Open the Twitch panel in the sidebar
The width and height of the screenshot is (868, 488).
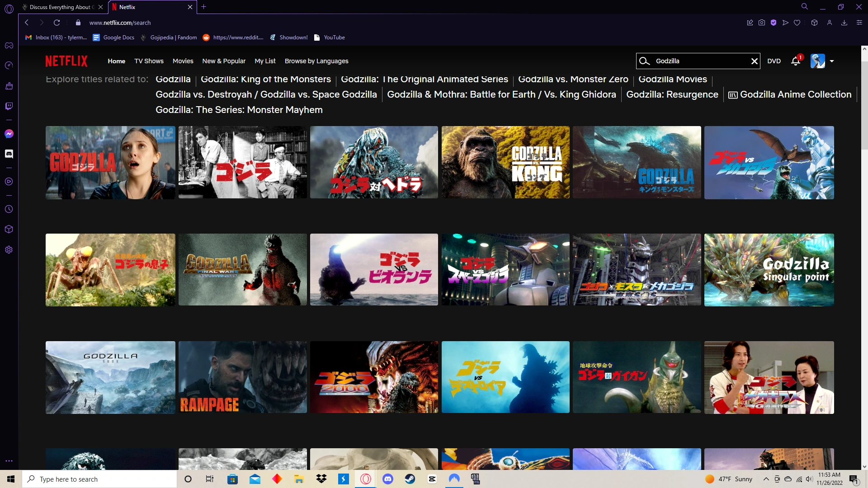pos(9,106)
